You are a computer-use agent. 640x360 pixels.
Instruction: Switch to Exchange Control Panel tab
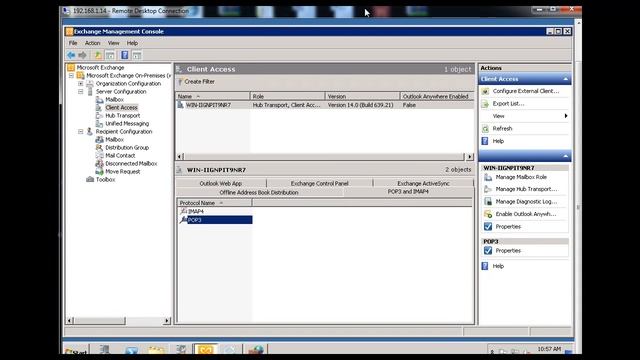click(319, 184)
